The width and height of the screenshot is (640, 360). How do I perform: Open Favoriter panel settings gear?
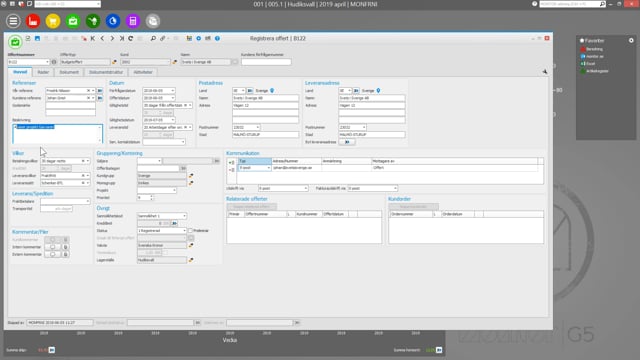[631, 40]
